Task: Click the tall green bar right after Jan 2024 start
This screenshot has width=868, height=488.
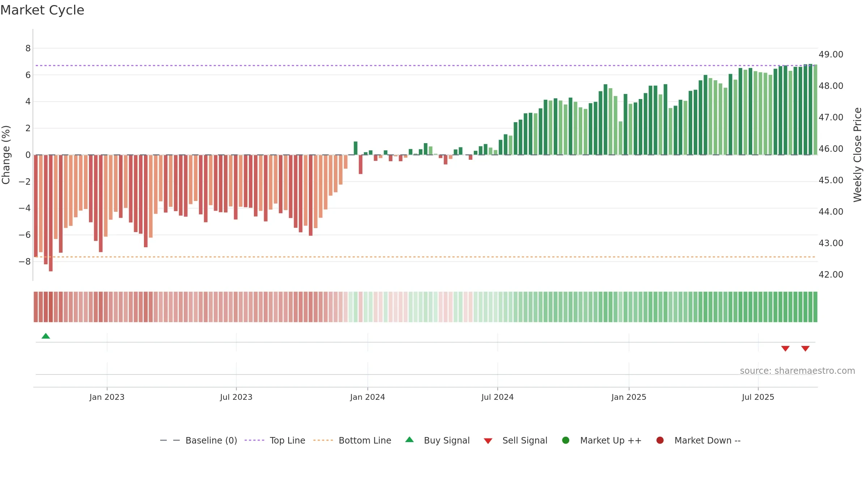Action: 356,148
